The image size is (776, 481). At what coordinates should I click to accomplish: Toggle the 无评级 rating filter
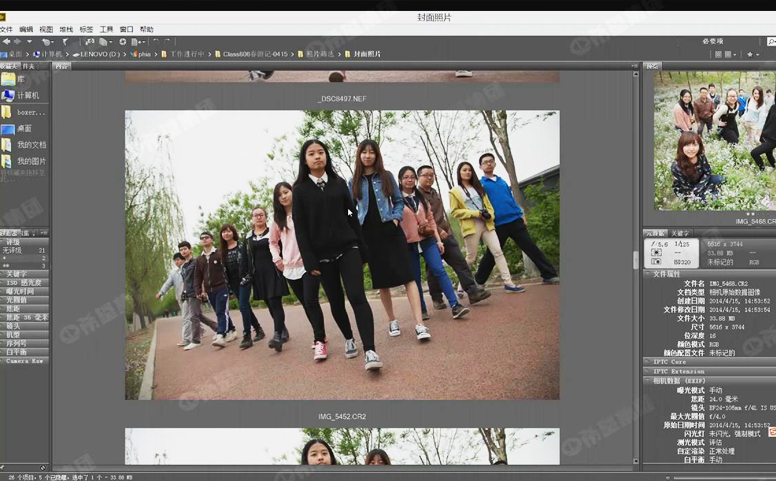[x=14, y=250]
